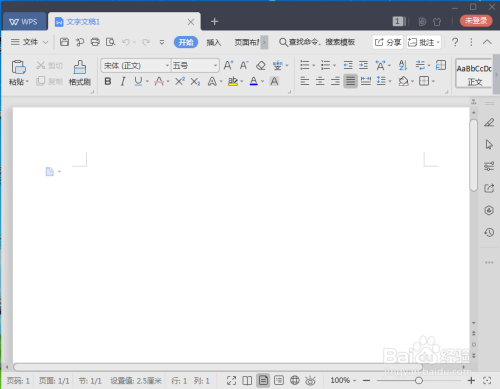
Task: Switch to Page Layout view in status bar
Action: coord(263,380)
